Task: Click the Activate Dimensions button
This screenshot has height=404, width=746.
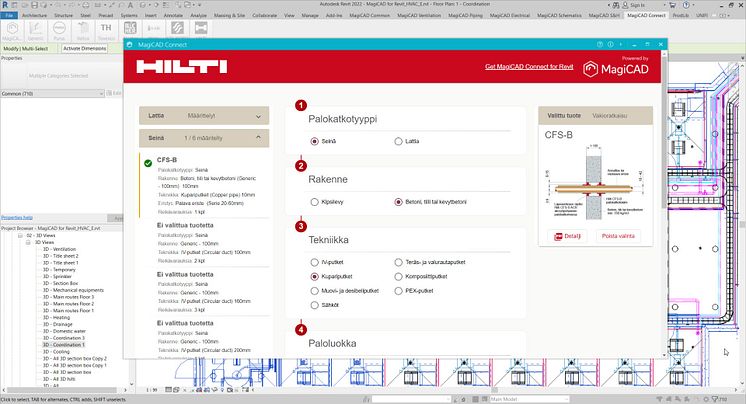Action: (85, 49)
